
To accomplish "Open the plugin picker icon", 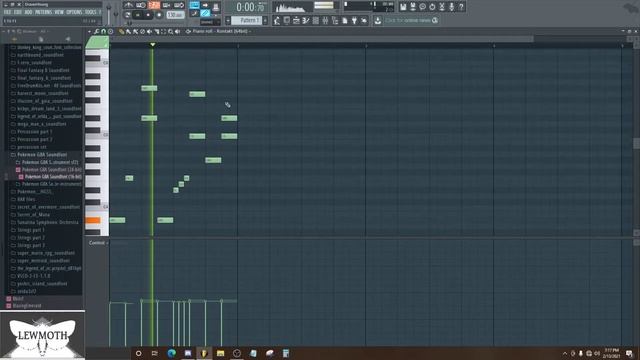I will (354, 20).
